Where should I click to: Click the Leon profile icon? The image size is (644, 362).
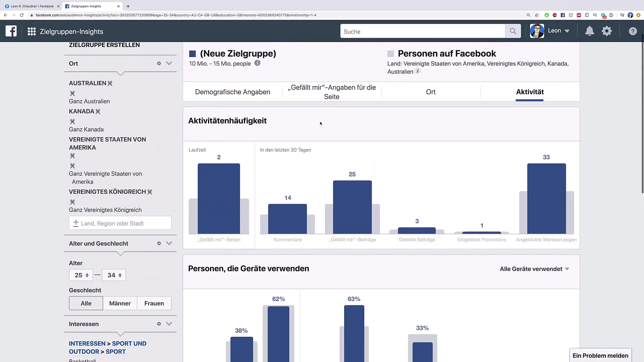point(537,31)
